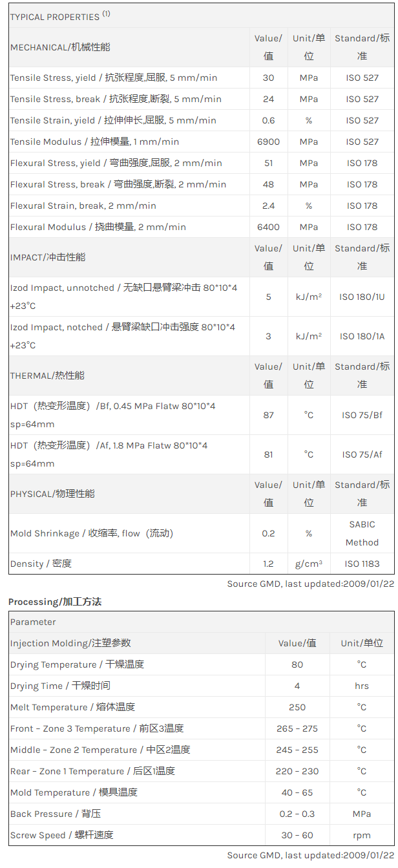Click the SABIC Method standard cell
This screenshot has width=398, height=868.
pos(362,533)
